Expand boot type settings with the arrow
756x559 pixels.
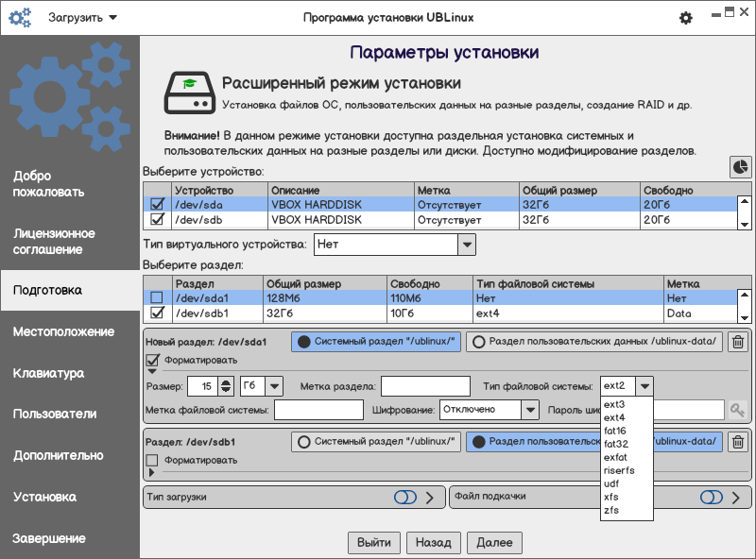[x=429, y=497]
